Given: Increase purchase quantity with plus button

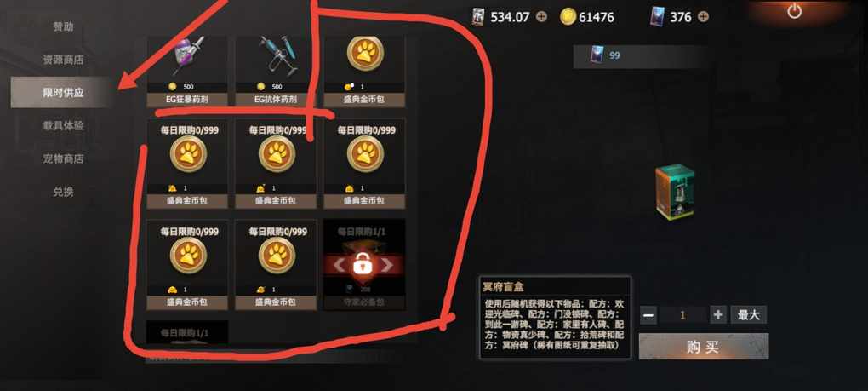Looking at the screenshot, I should pos(718,315).
